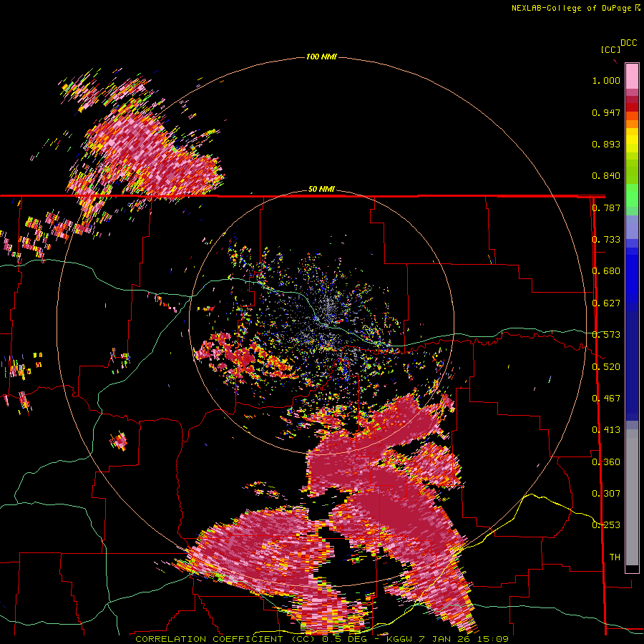Click the 50 NMI range ring label
Screen dimensions: 644x644
click(321, 189)
